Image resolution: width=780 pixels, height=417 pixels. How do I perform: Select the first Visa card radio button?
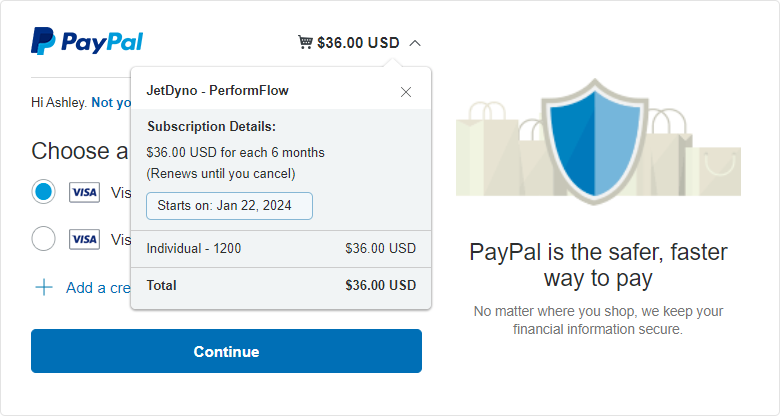point(43,192)
